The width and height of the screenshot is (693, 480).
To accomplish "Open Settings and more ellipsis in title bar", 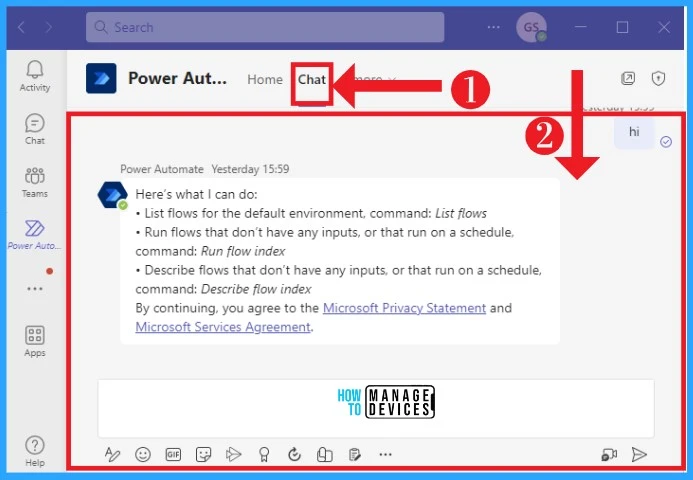I will pos(493,27).
